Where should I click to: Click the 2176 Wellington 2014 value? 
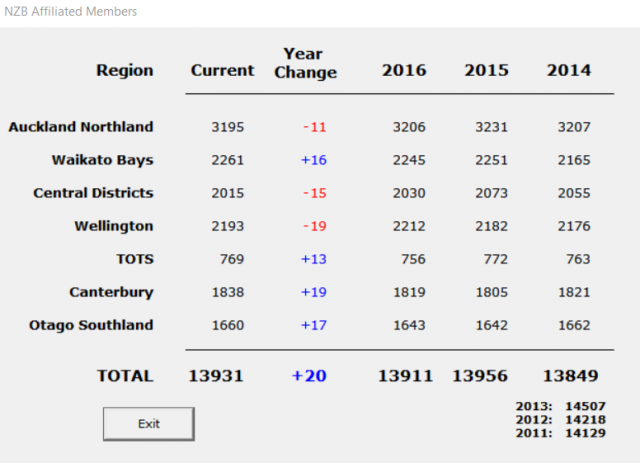(574, 226)
